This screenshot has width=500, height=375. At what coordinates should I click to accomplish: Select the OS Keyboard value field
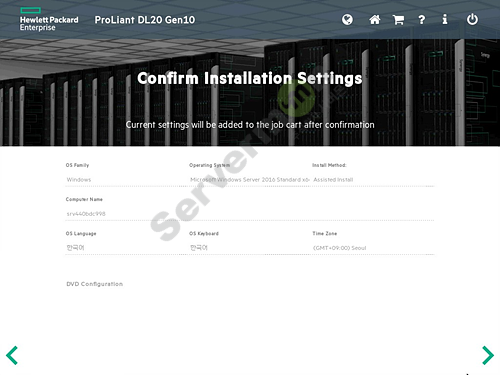tap(250, 248)
